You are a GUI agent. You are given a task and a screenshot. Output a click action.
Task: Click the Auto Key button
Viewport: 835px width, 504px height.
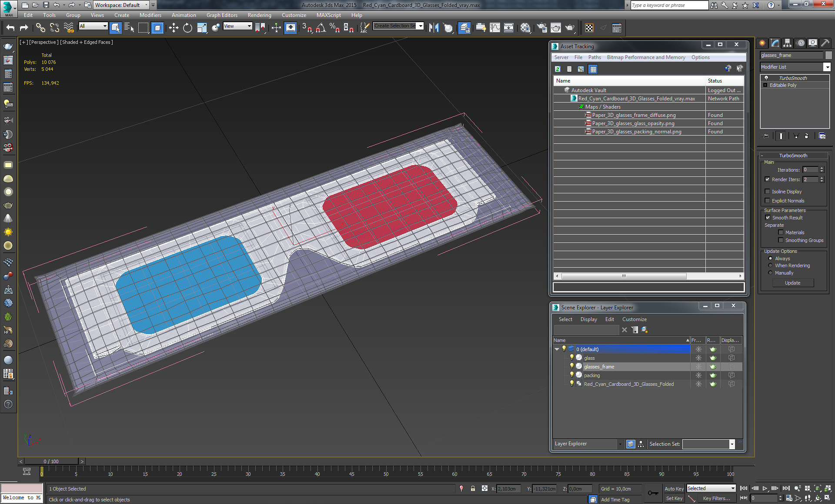[674, 489]
